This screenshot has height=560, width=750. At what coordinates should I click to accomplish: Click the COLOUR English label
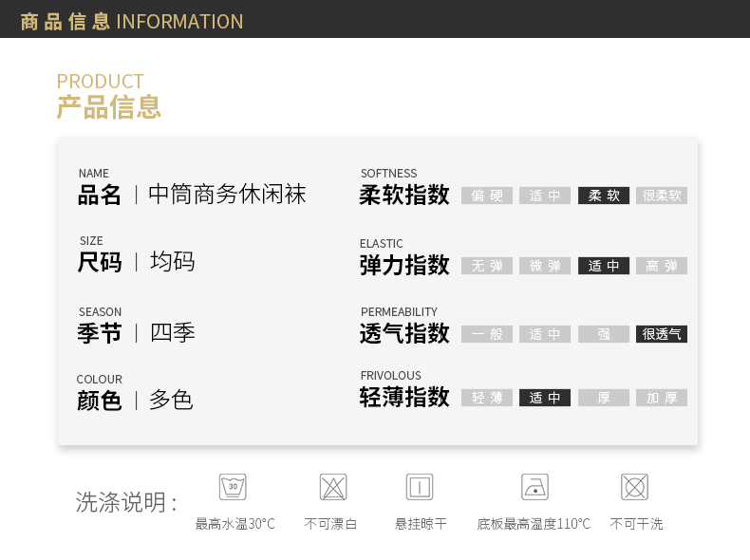[x=99, y=380]
